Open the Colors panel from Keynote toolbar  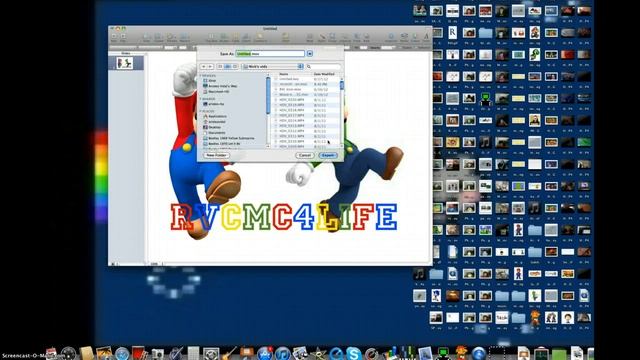point(415,38)
